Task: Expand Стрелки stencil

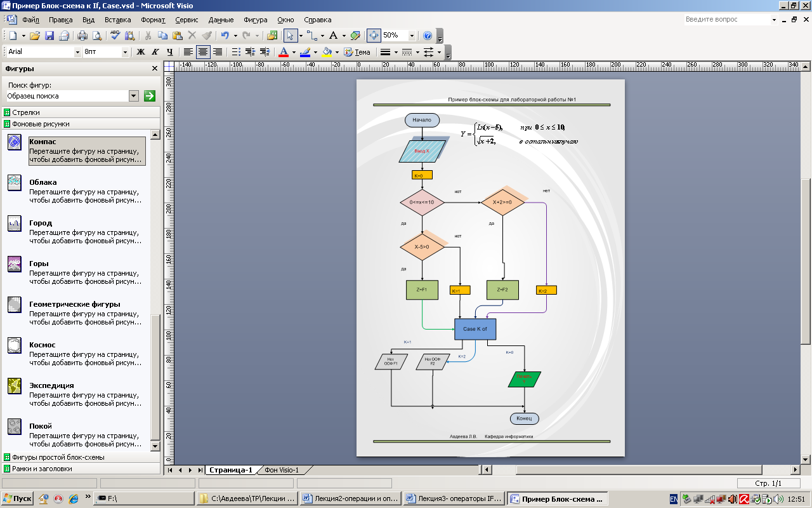Action: [81, 112]
